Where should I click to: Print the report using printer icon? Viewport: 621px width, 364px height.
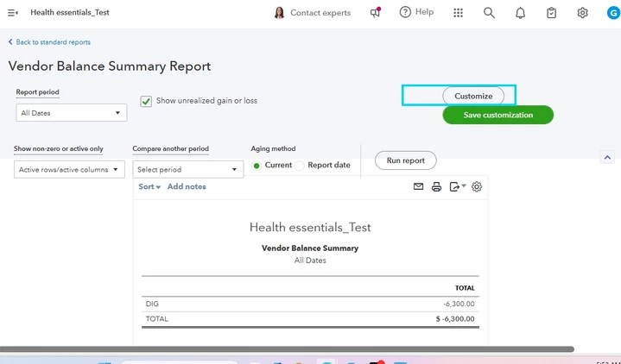click(x=436, y=187)
